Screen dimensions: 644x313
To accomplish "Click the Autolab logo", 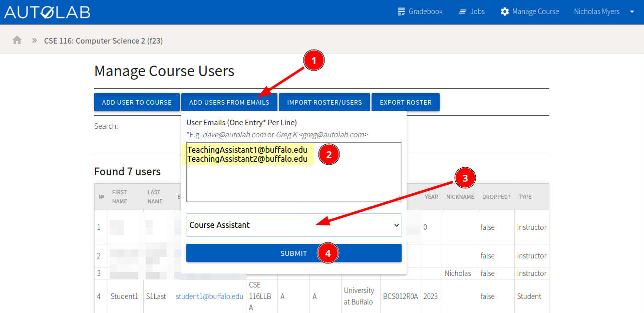I will coord(47,12).
